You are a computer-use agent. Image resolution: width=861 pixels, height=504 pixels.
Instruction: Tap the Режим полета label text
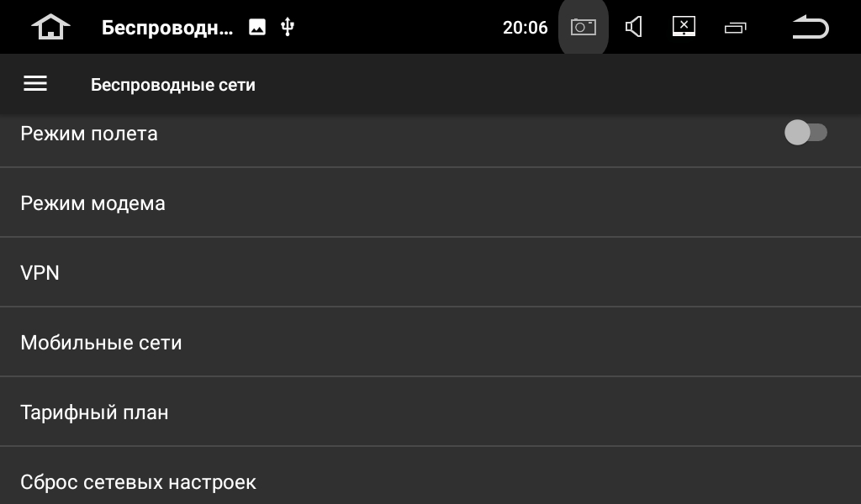click(89, 134)
